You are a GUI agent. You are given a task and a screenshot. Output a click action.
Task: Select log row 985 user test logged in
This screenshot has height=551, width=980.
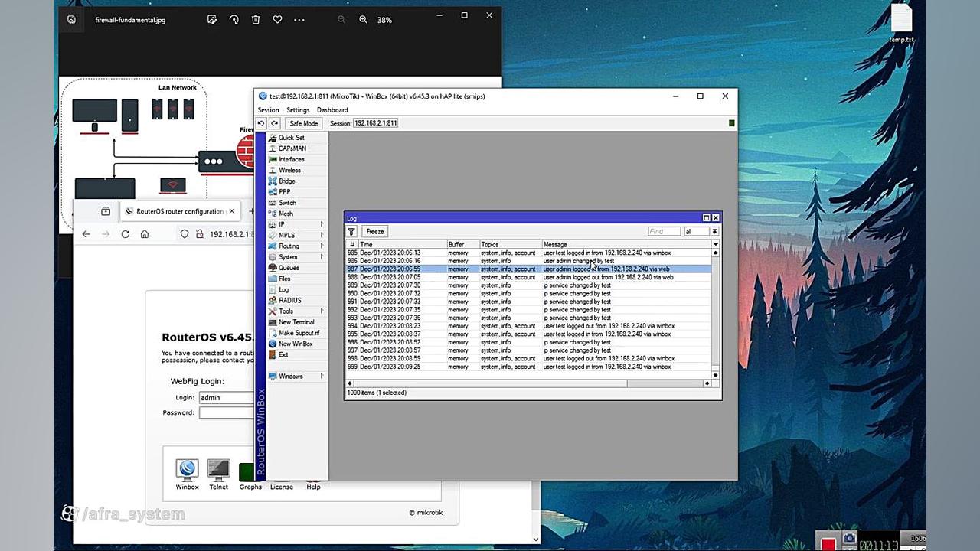click(x=529, y=253)
